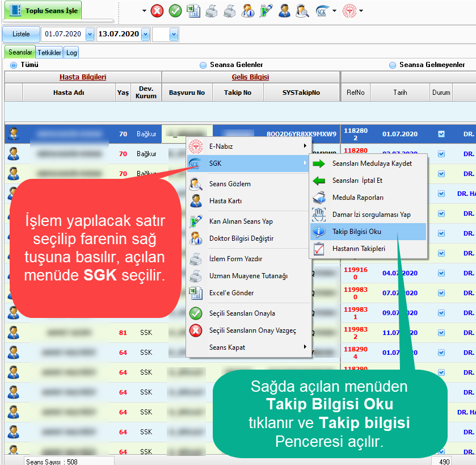
Task: Choose Hasta Kartı from context menu
Action: pyautogui.click(x=248, y=201)
